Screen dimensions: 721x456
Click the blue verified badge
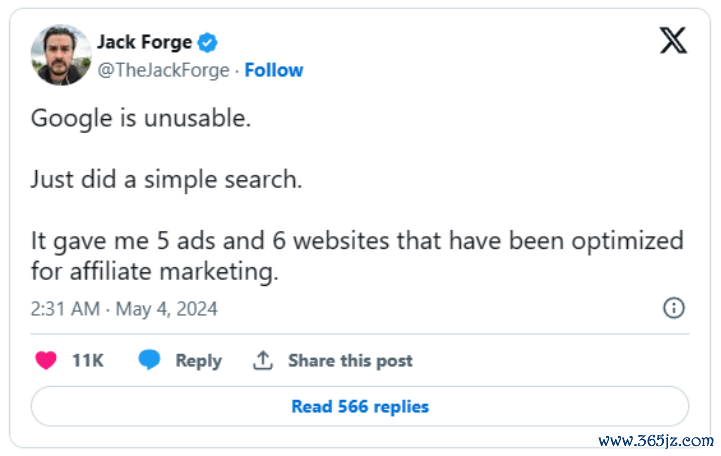pos(207,42)
